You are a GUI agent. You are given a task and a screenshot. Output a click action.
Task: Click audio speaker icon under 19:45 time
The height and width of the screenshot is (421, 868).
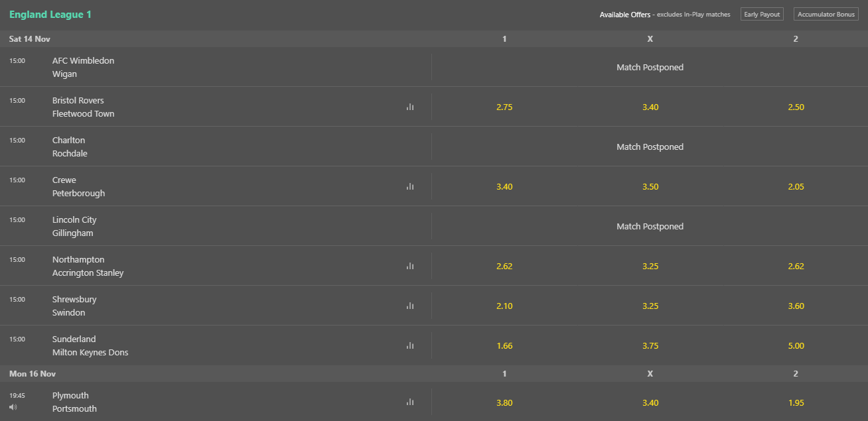click(x=13, y=407)
